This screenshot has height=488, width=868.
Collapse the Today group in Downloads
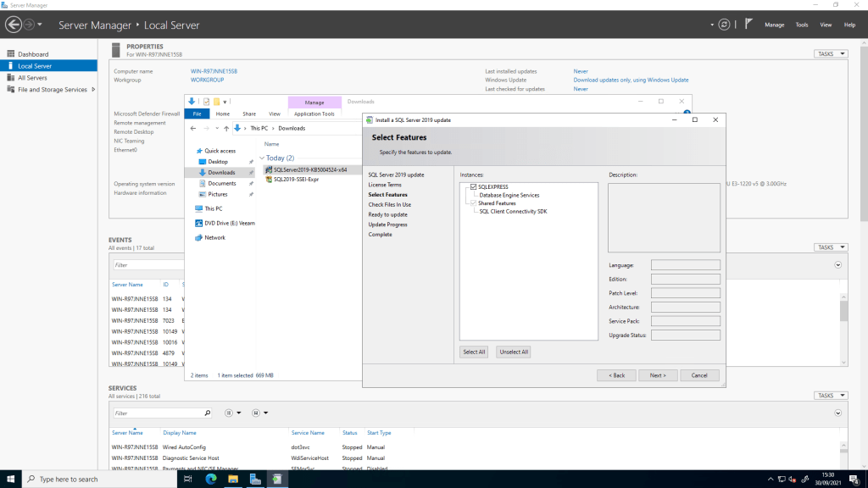(261, 158)
